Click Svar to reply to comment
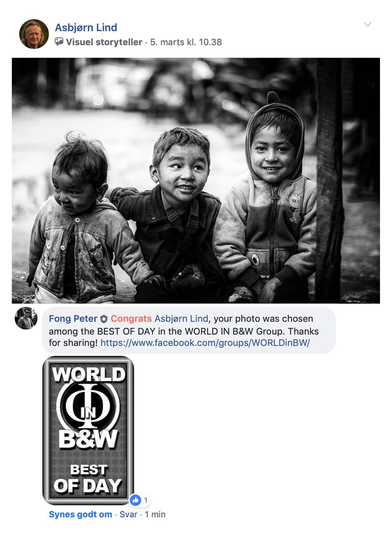 click(128, 514)
